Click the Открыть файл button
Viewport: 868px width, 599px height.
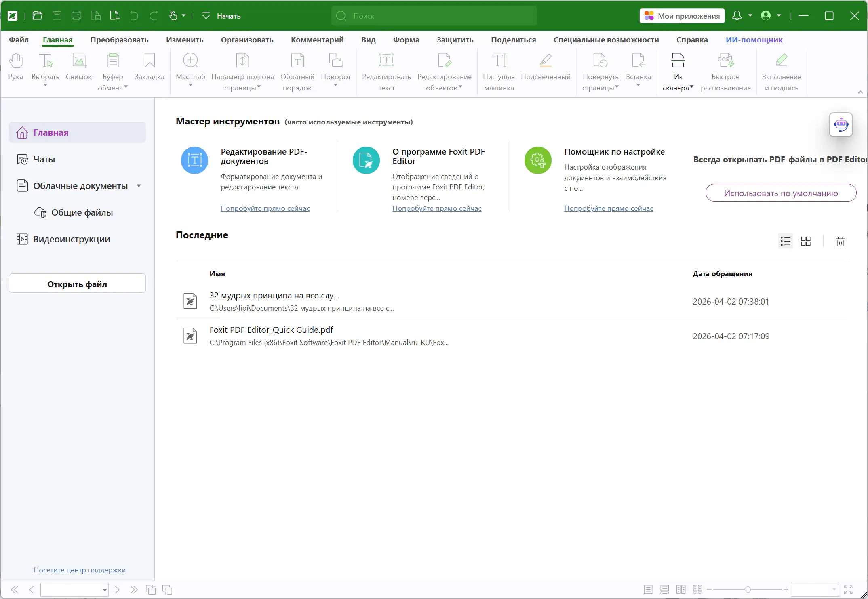[x=77, y=284]
